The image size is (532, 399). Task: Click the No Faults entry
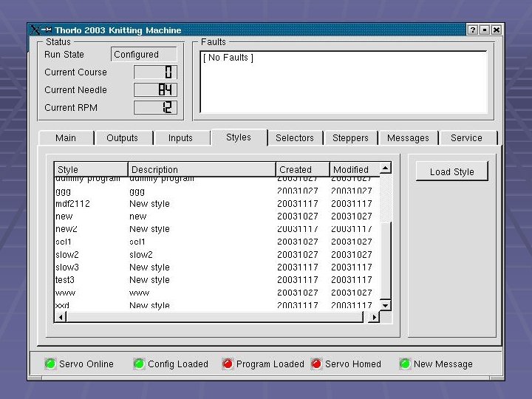(x=228, y=58)
